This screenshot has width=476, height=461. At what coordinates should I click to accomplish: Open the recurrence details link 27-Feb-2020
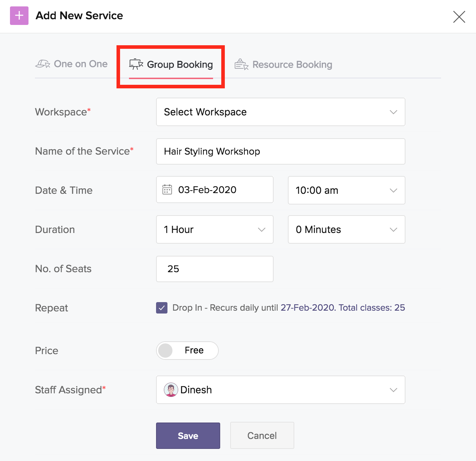(308, 307)
